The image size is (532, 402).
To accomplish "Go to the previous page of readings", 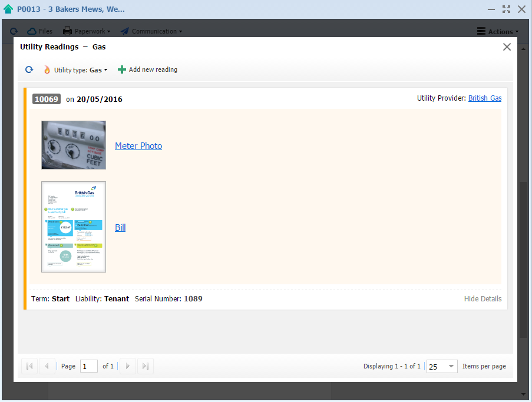I will pos(47,366).
